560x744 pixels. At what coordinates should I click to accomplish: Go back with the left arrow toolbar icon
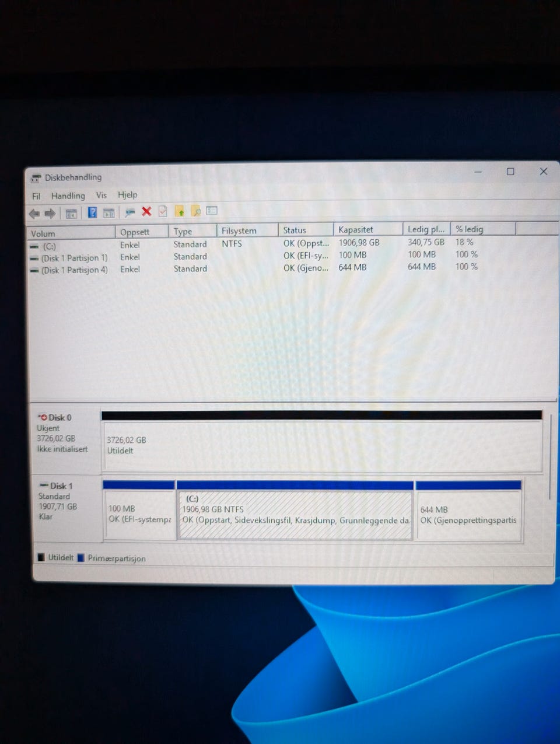[34, 214]
